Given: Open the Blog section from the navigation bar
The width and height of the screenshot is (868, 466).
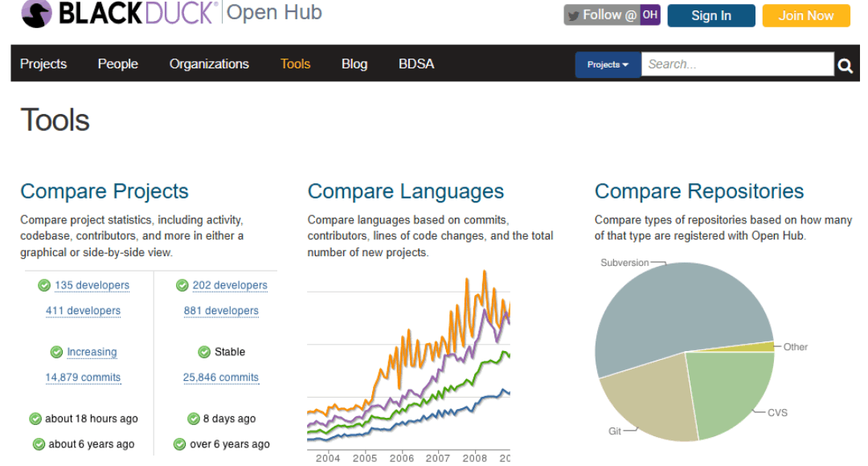Looking at the screenshot, I should 354,63.
